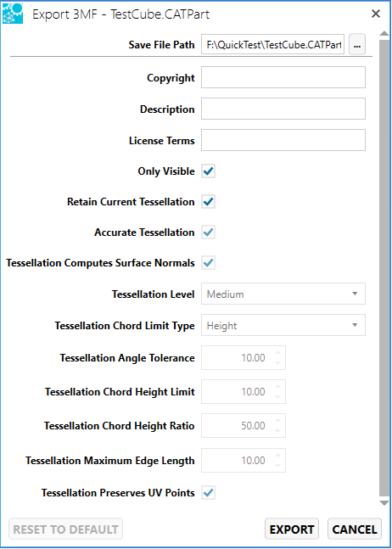The height and width of the screenshot is (549, 392).
Task: Toggle Accurate Tessellation checkbox
Action: coord(208,232)
